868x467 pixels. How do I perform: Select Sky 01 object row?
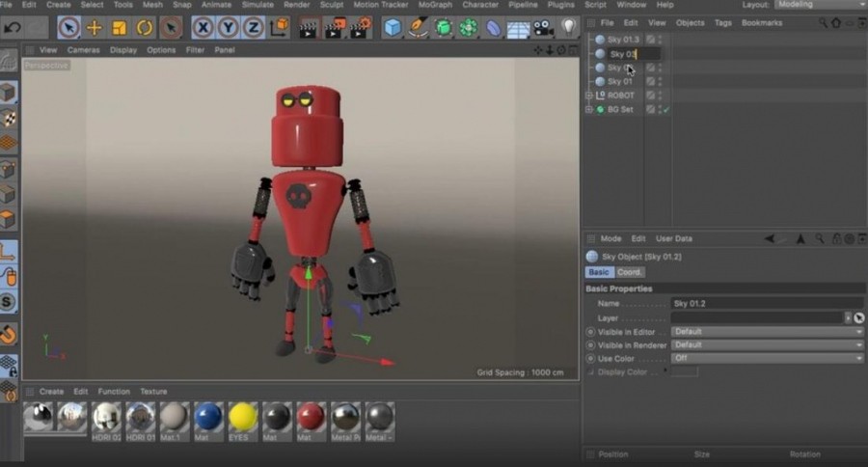(x=619, y=81)
